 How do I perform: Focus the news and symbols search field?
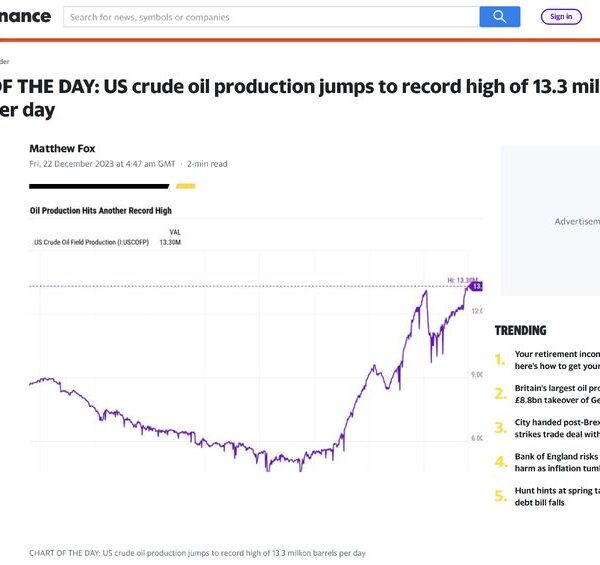pyautogui.click(x=270, y=17)
